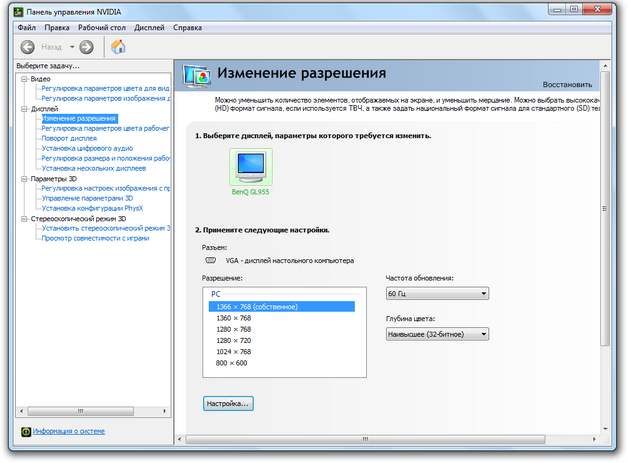
Task: Click the Восстановить link
Action: click(x=567, y=85)
